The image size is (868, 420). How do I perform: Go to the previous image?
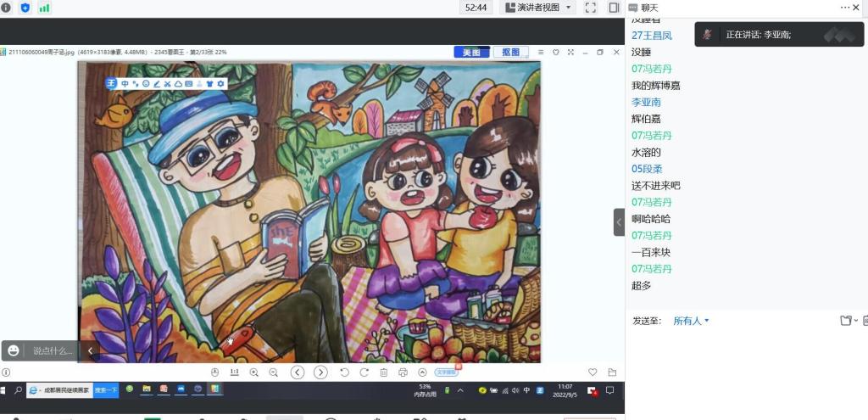point(298,372)
